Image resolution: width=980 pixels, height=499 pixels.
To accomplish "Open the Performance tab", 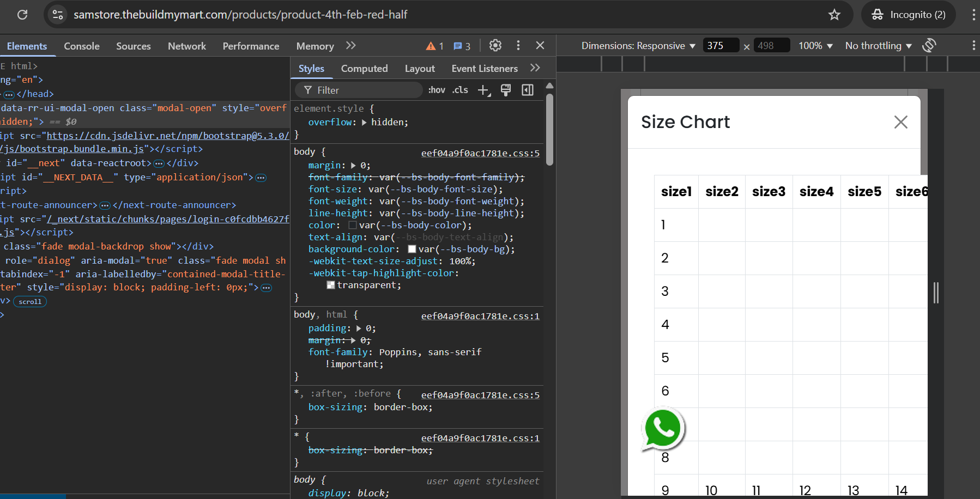I will [251, 46].
